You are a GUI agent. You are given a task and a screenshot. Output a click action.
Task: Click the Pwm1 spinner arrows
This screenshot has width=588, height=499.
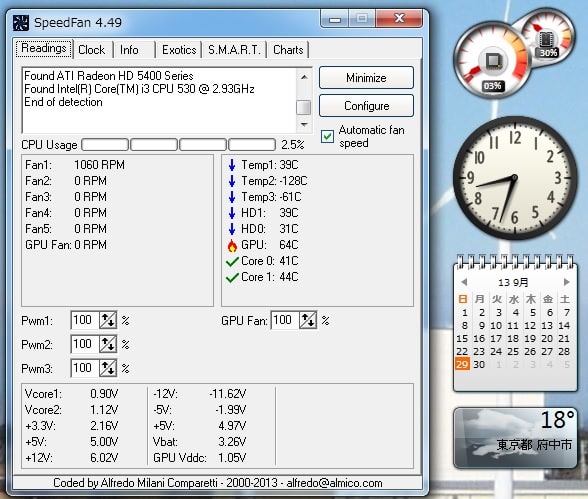pos(108,321)
